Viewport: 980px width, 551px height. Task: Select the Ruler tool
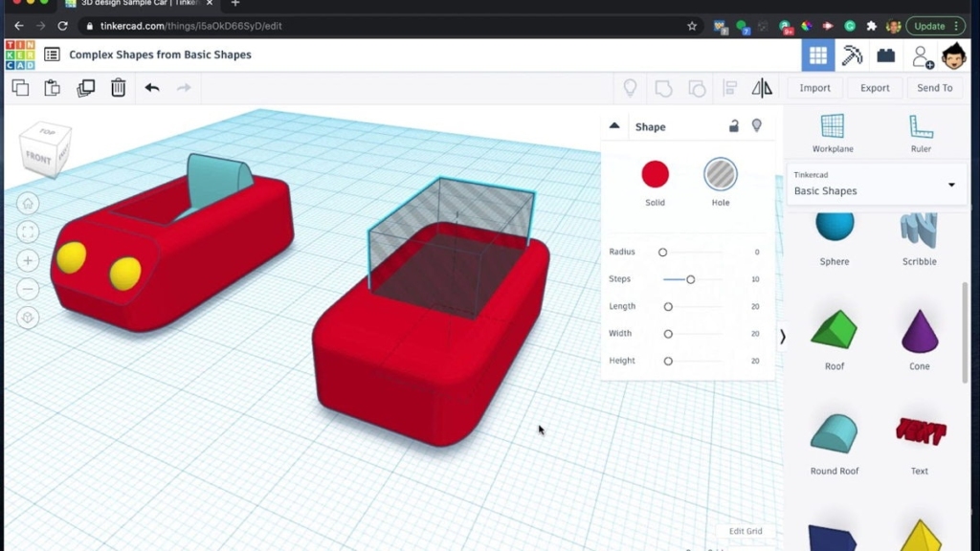921,128
